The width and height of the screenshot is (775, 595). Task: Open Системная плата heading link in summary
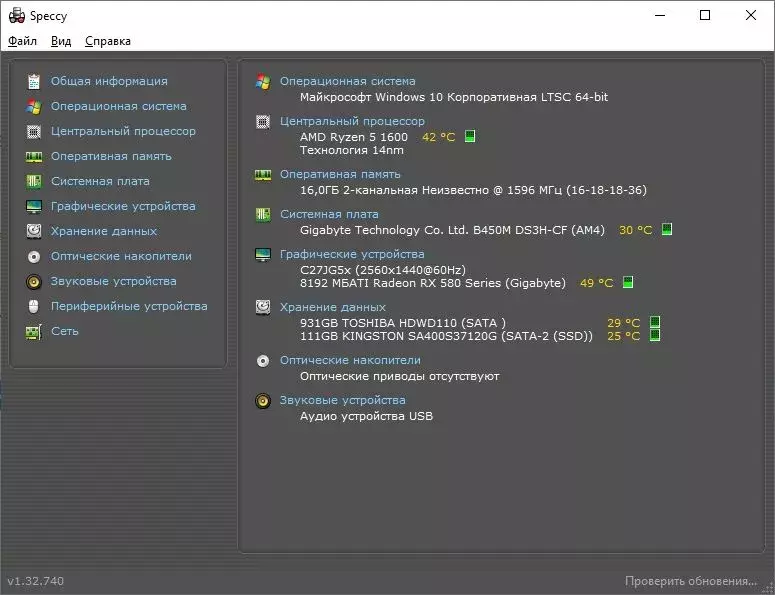click(x=329, y=214)
